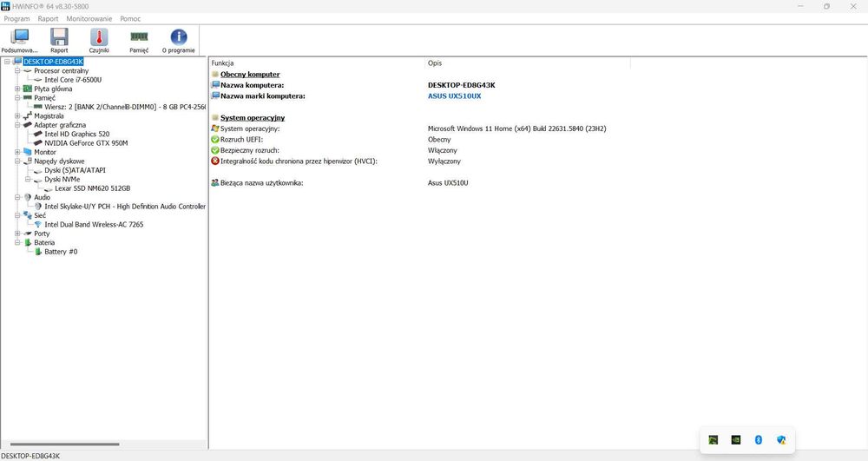Open the Program menu
This screenshot has width=868, height=461.
coord(16,19)
